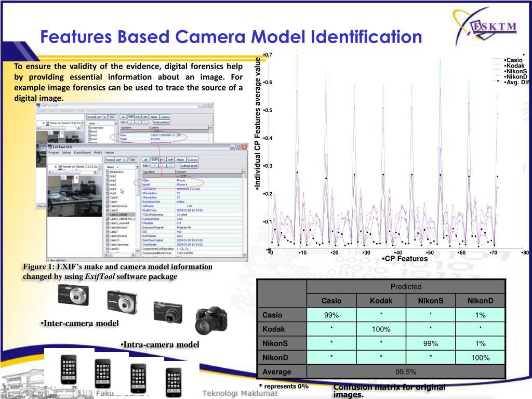Click the Custom tab in the back ExifTool window
This screenshot has height=399, width=532.
pos(165,117)
